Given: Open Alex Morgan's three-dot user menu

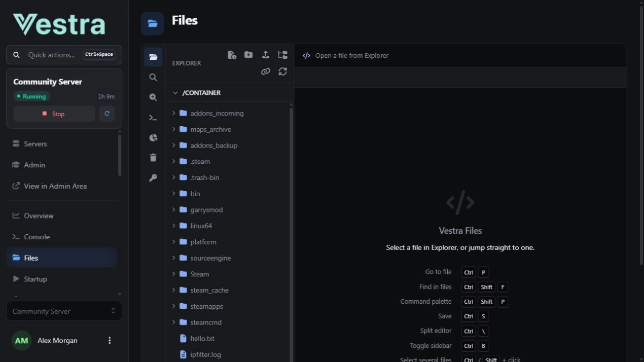Looking at the screenshot, I should pos(110,340).
